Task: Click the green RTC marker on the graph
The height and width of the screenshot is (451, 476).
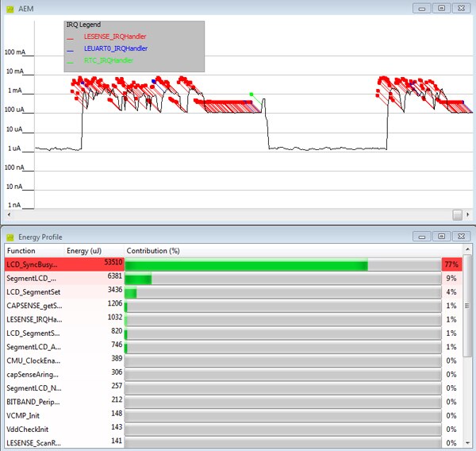Action: (x=251, y=94)
